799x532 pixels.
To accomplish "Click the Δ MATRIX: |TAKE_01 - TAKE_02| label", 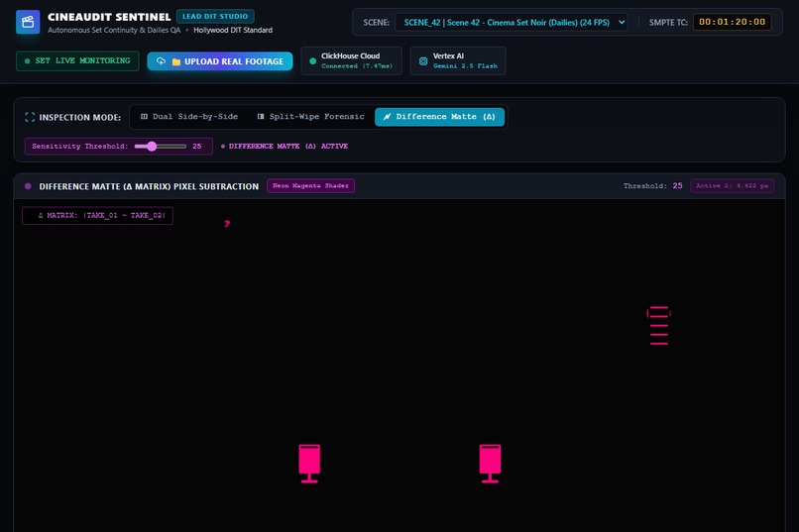I will pos(97,215).
